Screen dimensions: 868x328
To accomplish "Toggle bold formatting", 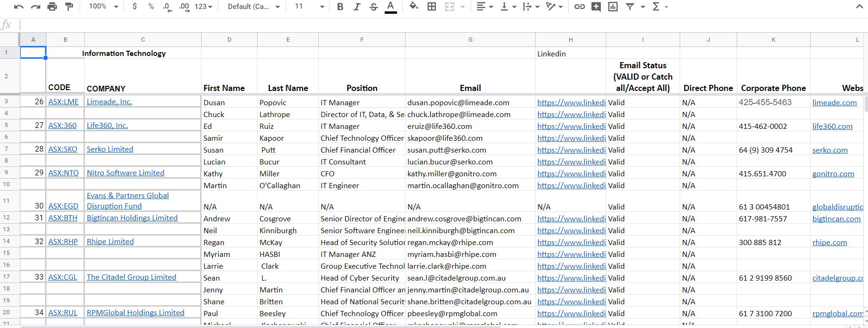I will tap(340, 7).
